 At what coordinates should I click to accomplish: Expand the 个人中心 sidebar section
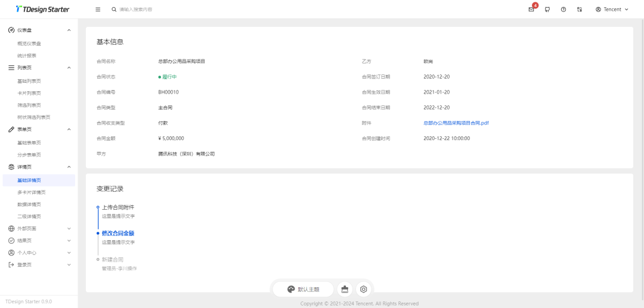(x=39, y=253)
